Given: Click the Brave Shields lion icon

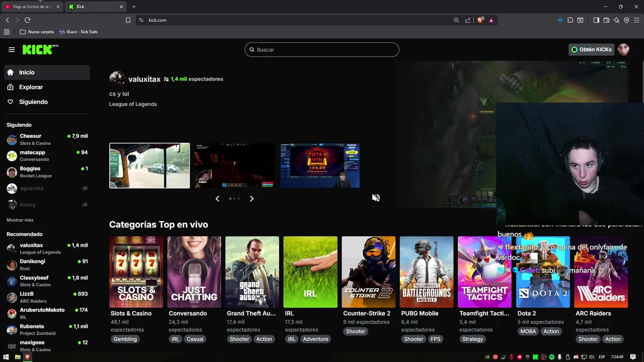Looking at the screenshot, I should pyautogui.click(x=480, y=20).
